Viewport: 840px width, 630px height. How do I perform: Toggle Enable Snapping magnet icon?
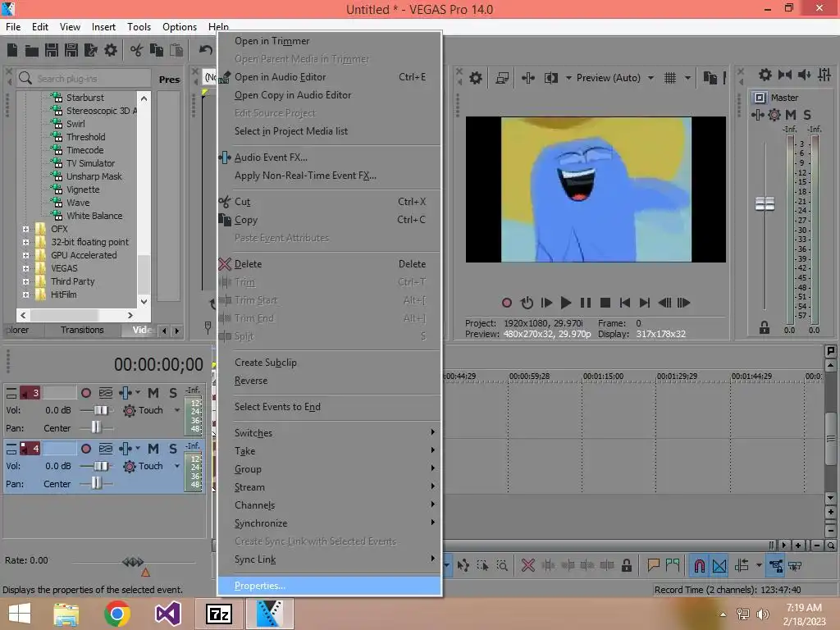point(700,566)
